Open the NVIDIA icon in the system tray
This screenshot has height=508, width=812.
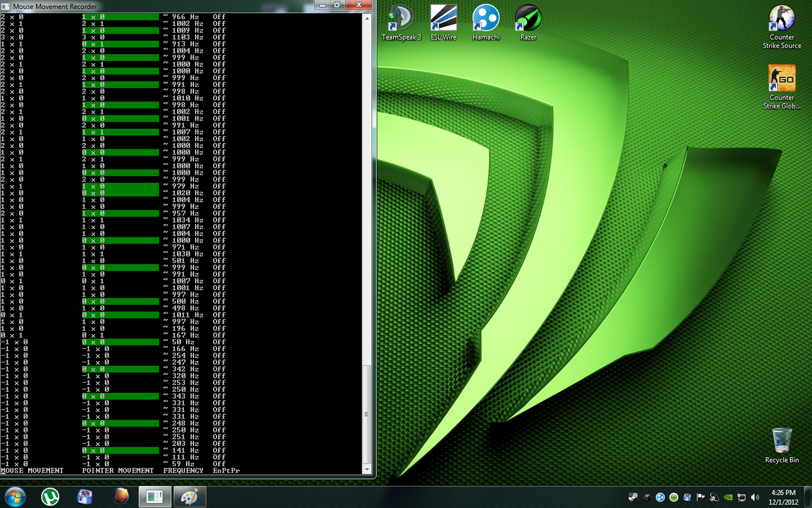coord(728,497)
